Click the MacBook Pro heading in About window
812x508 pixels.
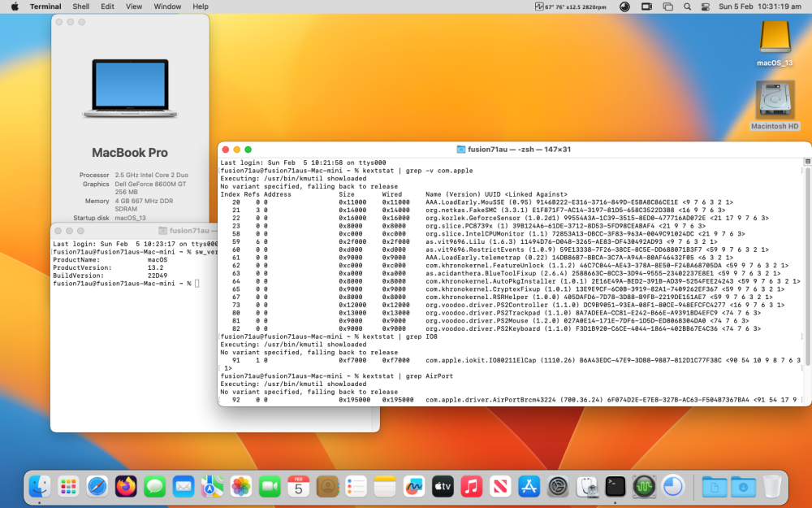[x=130, y=153]
